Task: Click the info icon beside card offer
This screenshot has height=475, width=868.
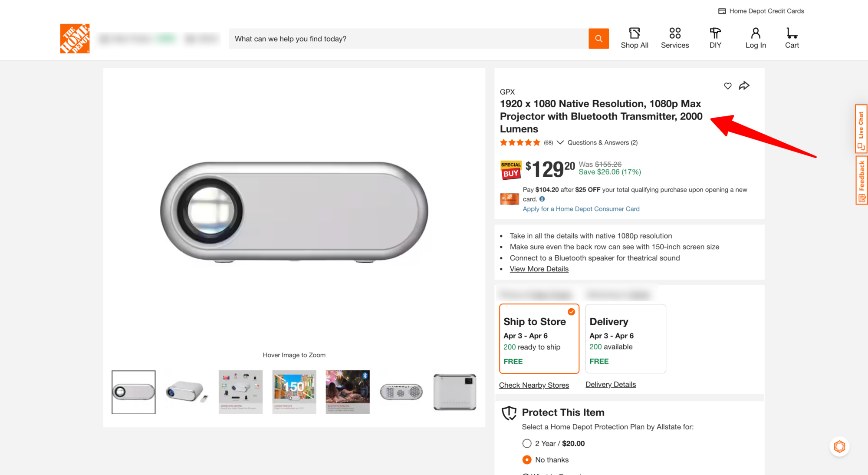Action: tap(542, 199)
